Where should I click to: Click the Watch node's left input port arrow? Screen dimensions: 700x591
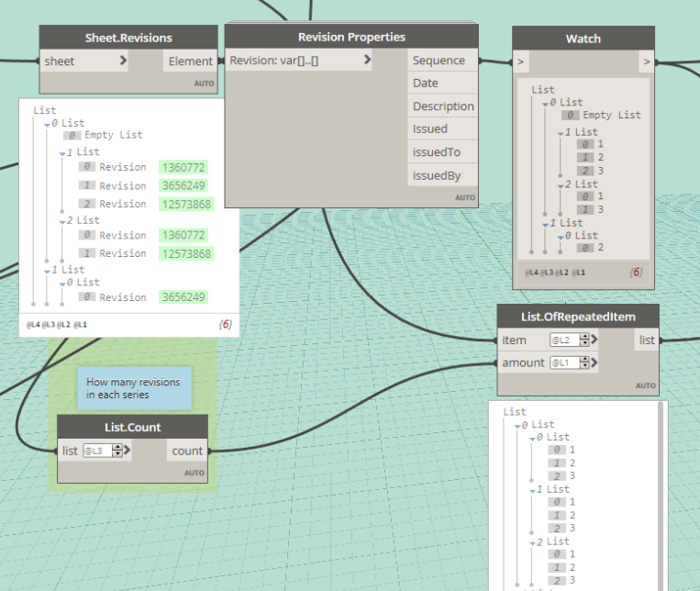pos(521,62)
